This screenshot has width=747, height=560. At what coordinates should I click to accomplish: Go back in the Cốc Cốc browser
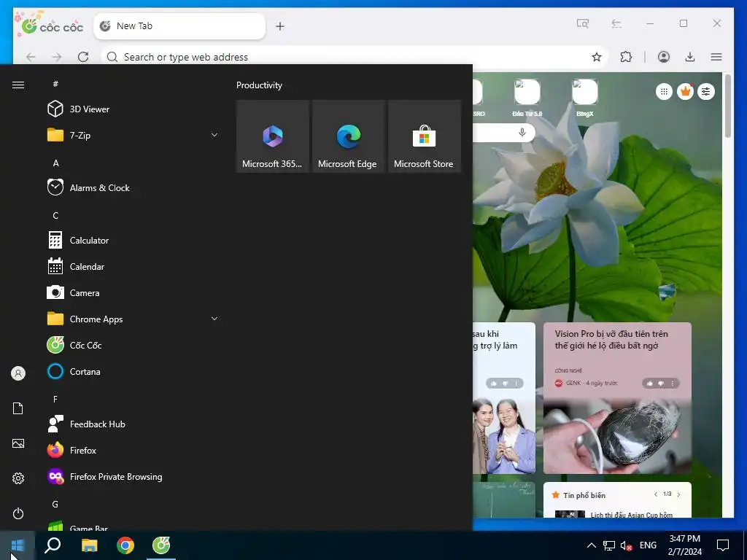[x=31, y=57]
